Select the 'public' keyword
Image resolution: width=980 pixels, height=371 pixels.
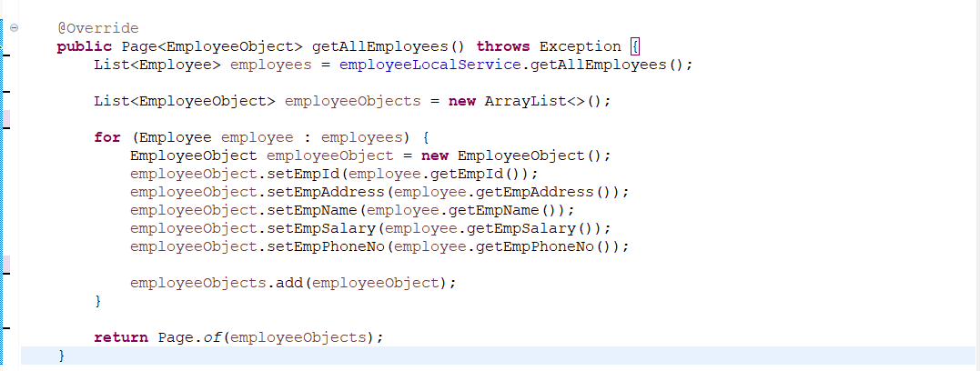85,47
